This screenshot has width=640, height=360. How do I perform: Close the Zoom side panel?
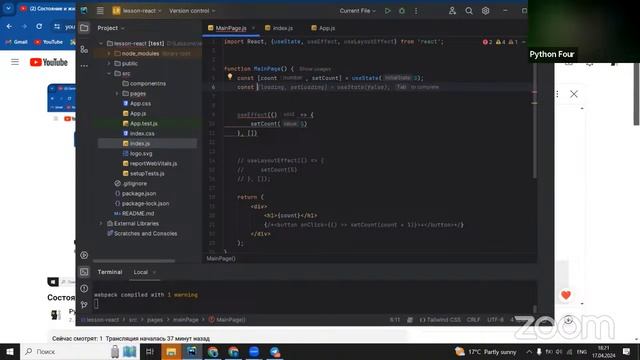[x=574, y=94]
